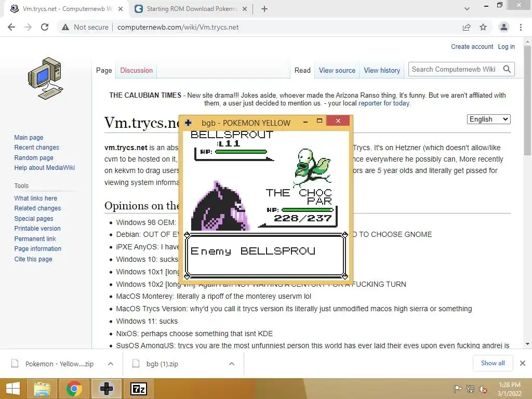Open the reporter for today link

coord(384,103)
